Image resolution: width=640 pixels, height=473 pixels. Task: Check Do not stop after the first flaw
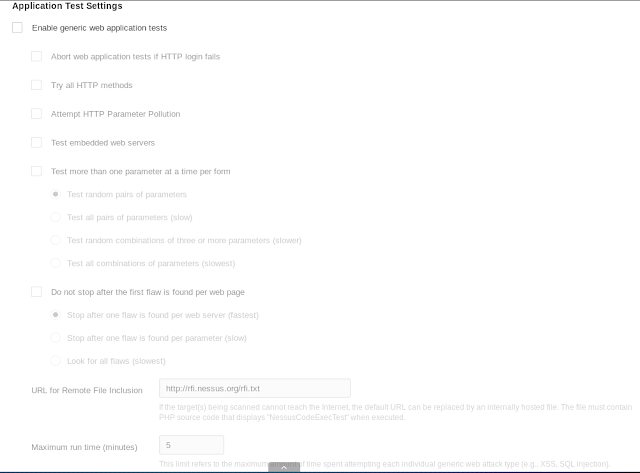(36, 292)
